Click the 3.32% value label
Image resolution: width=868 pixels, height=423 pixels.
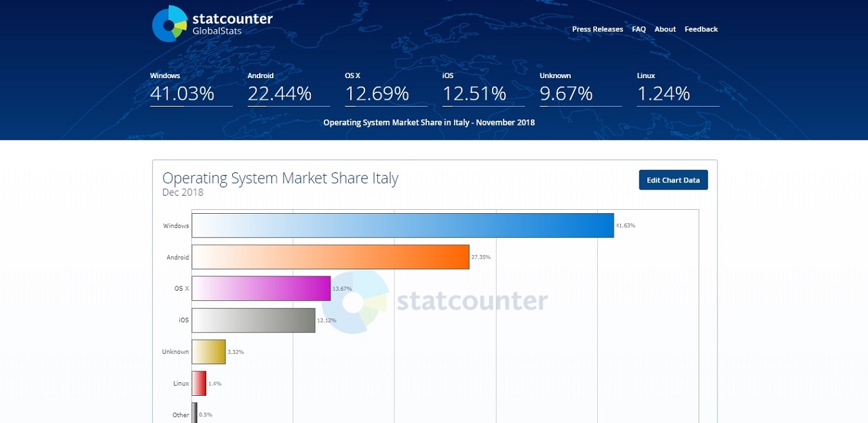click(x=235, y=352)
